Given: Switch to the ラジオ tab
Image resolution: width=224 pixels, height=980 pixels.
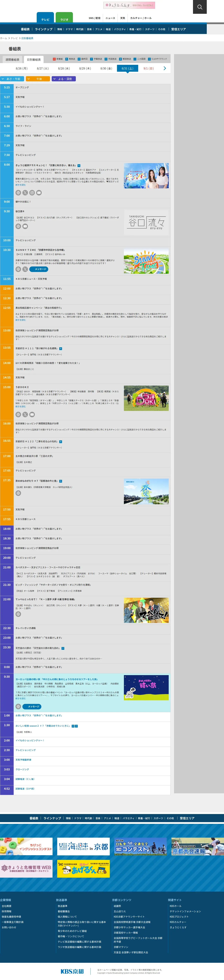Looking at the screenshot, I should pos(64,18).
